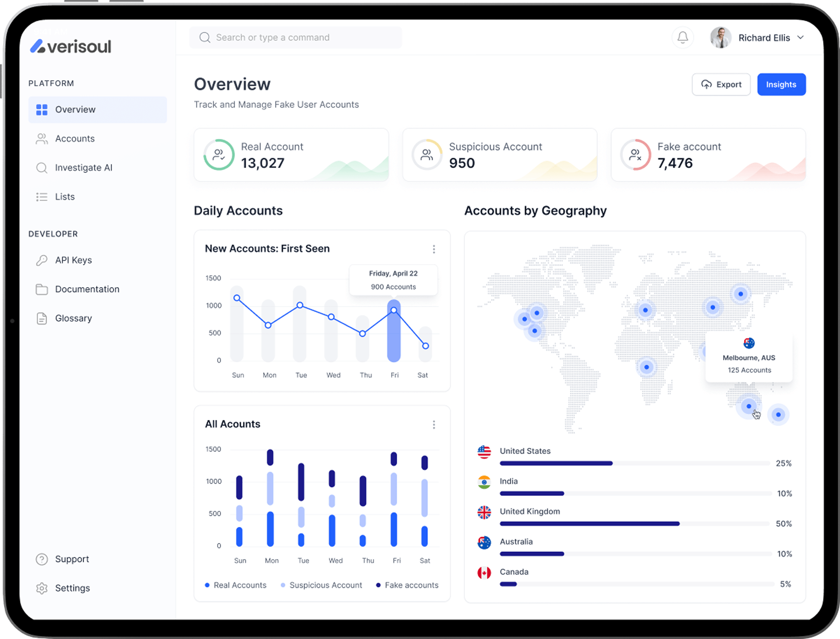
Task: Click Richard Ellis profile avatar
Action: click(721, 38)
